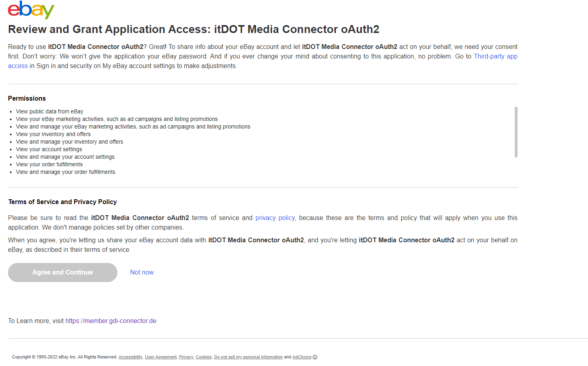Select the View public data from eBay permission

tap(49, 112)
